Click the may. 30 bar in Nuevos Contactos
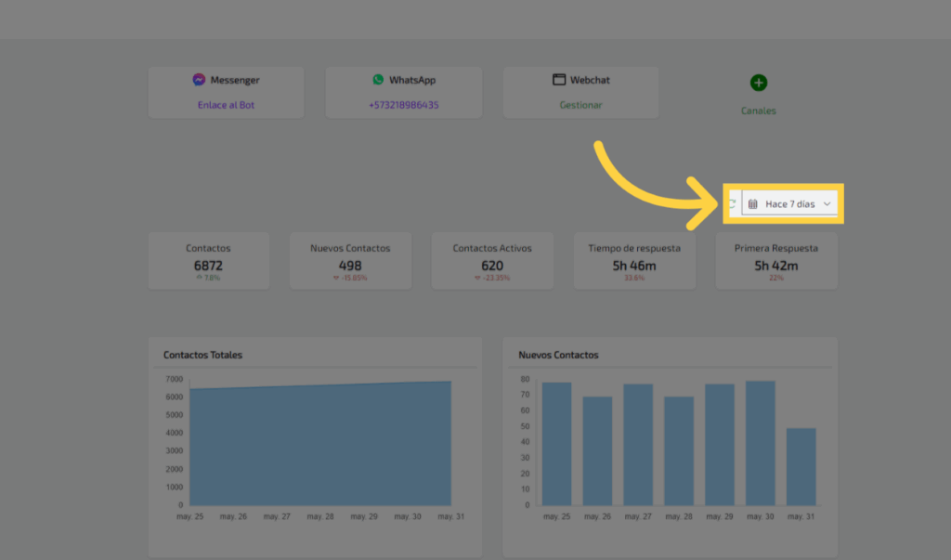The width and height of the screenshot is (951, 560). [x=760, y=444]
